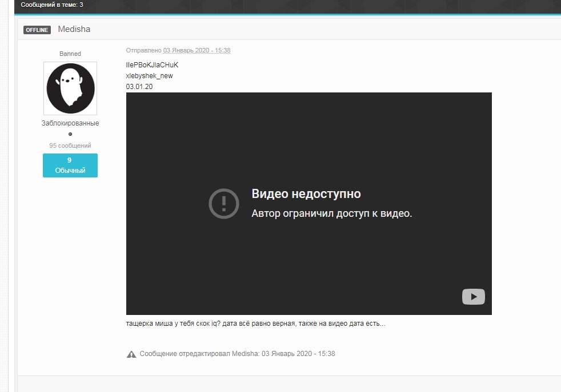The width and height of the screenshot is (561, 392).
Task: Open Medisha's ghost avatar image
Action: click(70, 88)
